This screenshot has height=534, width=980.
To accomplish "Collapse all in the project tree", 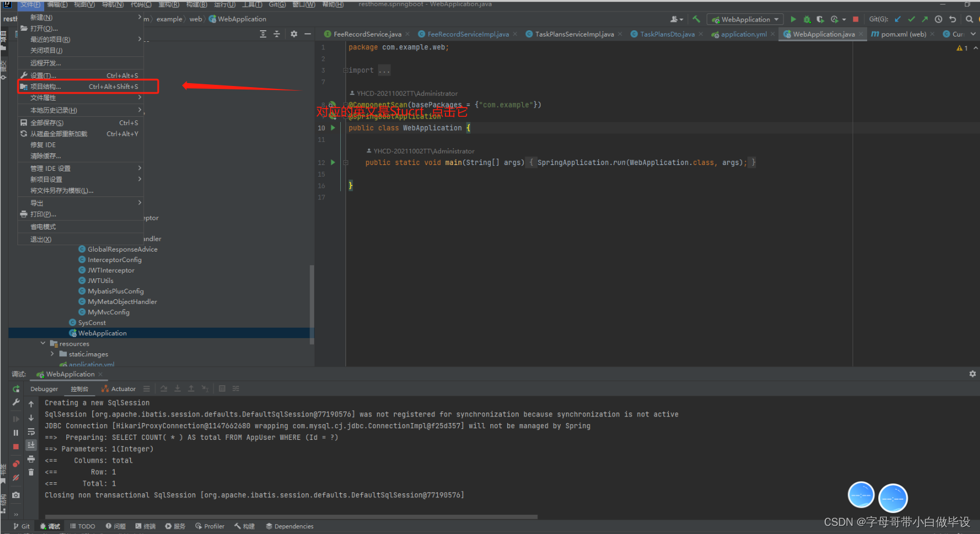I will [x=277, y=34].
